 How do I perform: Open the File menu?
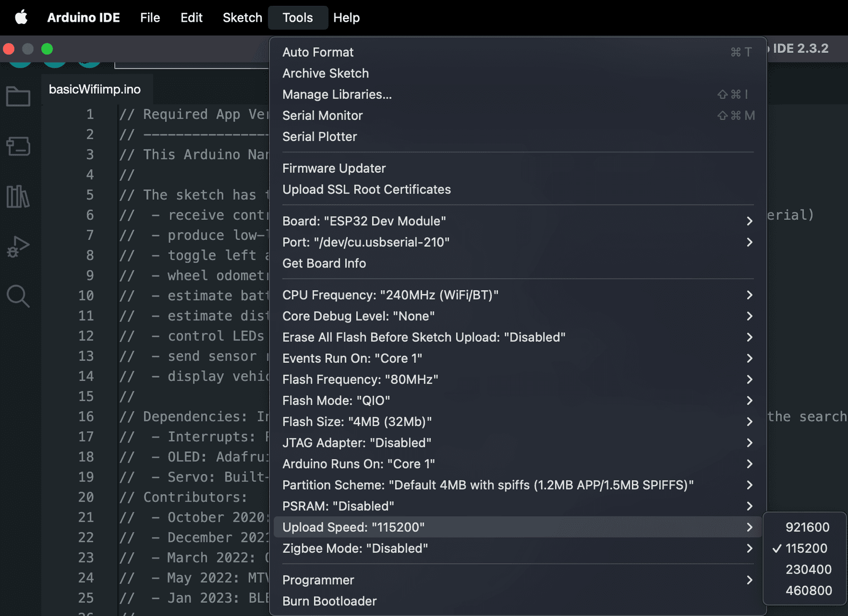pos(150,17)
